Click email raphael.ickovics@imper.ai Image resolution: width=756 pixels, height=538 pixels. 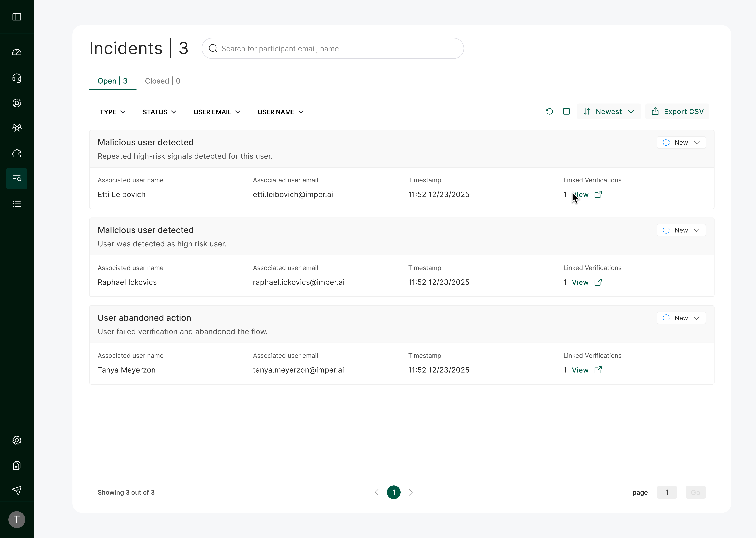point(299,283)
